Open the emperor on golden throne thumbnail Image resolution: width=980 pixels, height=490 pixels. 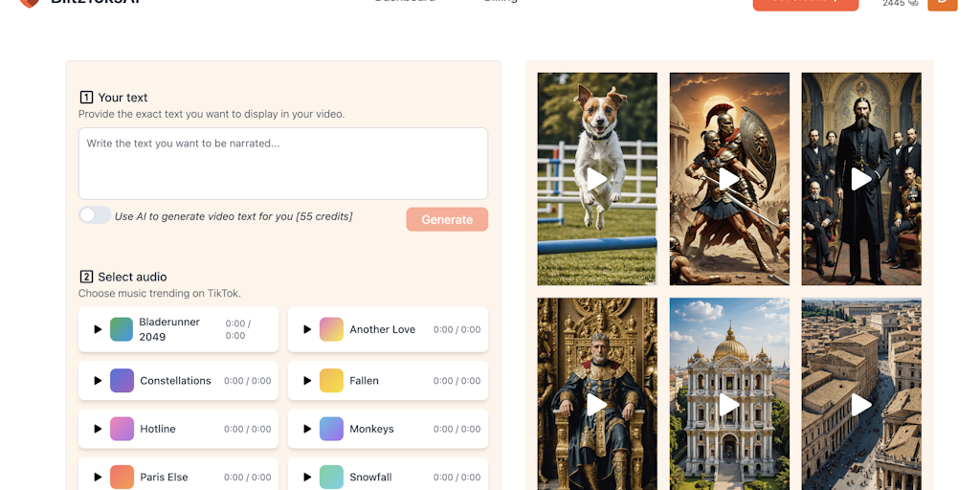pos(597,393)
